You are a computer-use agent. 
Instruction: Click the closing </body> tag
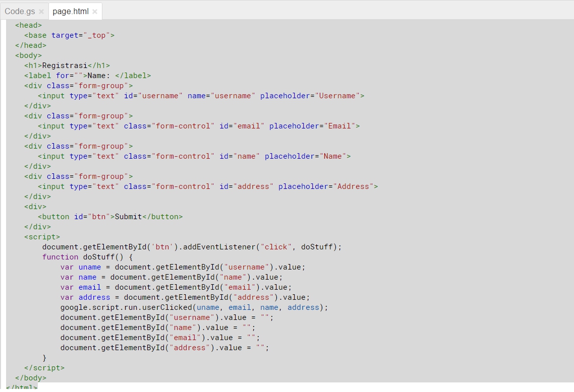click(31, 378)
